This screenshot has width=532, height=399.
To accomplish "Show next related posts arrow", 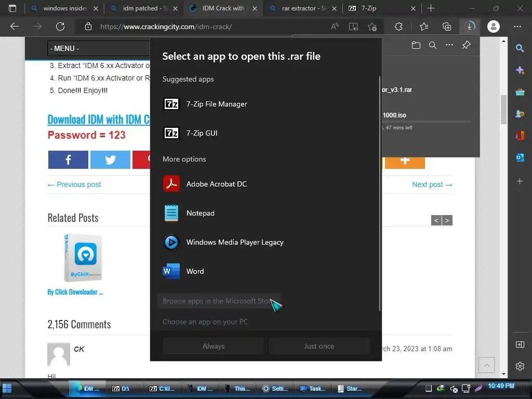I will click(x=447, y=220).
